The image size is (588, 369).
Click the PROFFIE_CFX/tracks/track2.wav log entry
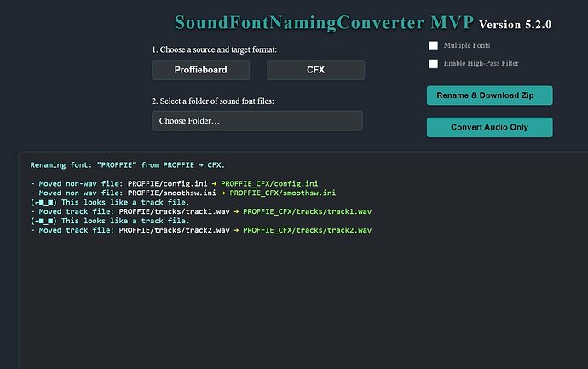point(307,230)
